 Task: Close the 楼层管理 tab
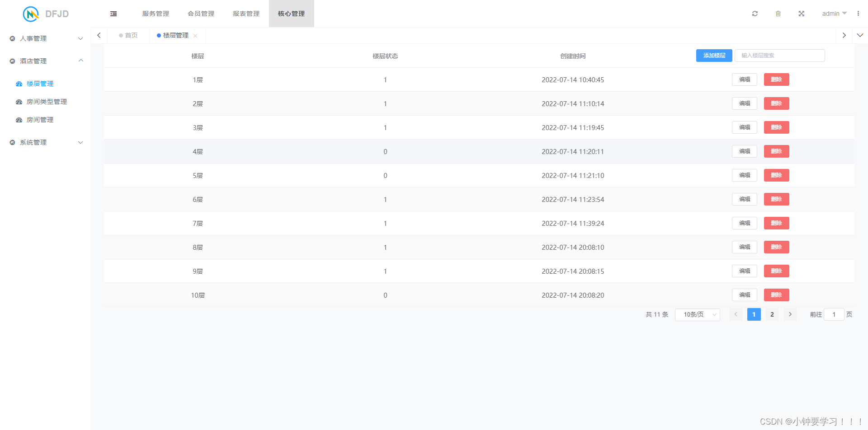click(x=195, y=36)
